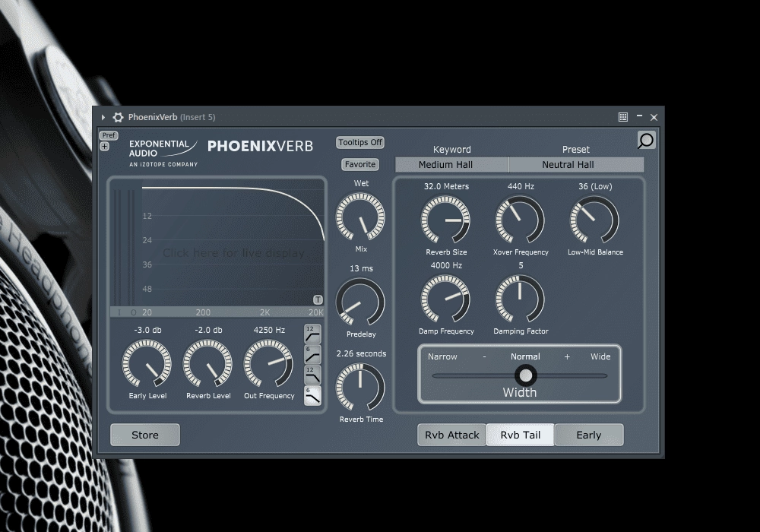Click the 32.0 Meters value
The width and height of the screenshot is (760, 532).
pyautogui.click(x=446, y=186)
